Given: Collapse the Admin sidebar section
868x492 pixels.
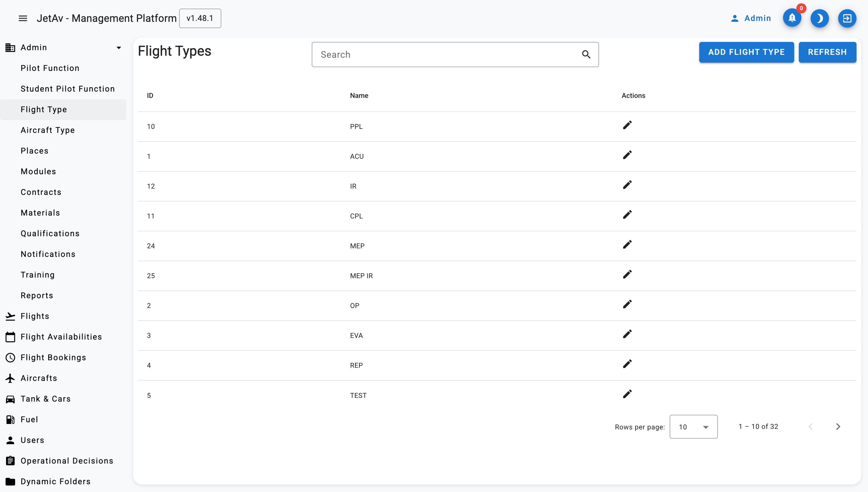Looking at the screenshot, I should coord(119,48).
